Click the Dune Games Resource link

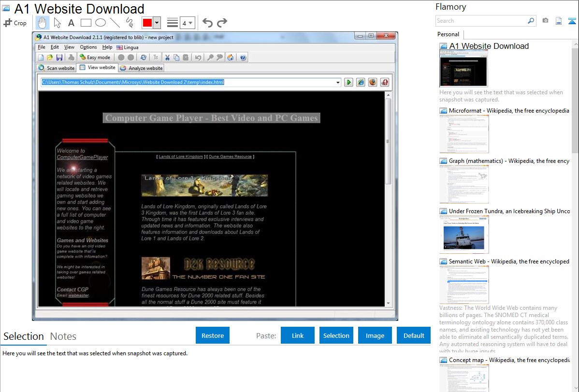[x=230, y=157]
